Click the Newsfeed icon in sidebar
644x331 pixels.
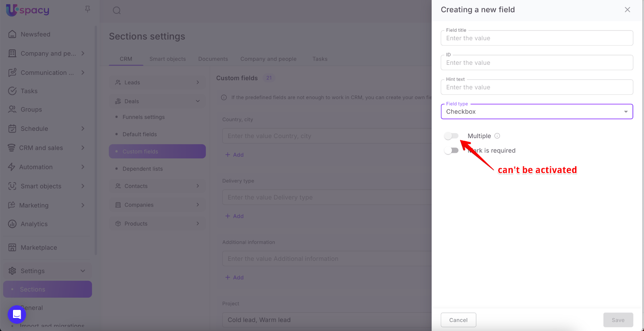pyautogui.click(x=12, y=34)
